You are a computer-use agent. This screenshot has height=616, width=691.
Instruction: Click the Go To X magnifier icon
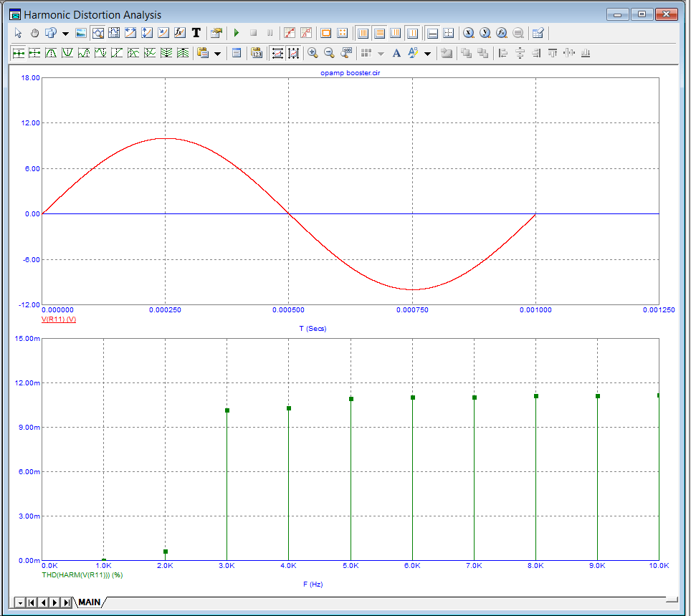[x=469, y=33]
